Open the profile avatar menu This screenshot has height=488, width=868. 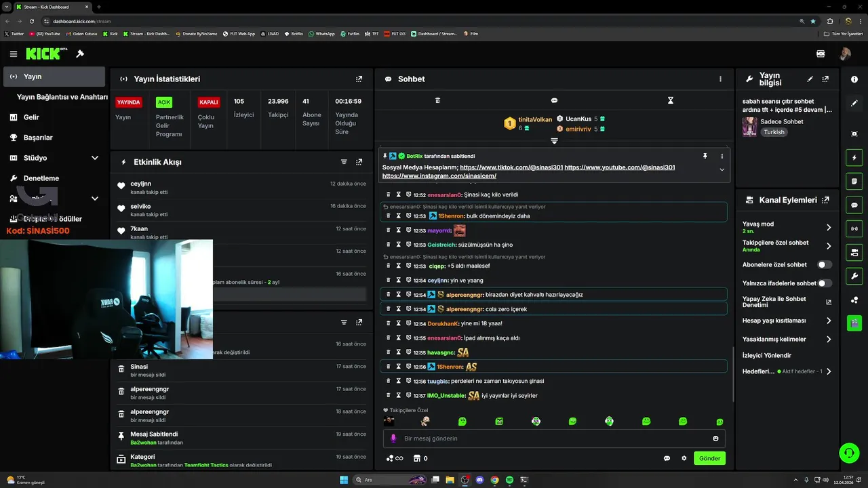pos(845,54)
